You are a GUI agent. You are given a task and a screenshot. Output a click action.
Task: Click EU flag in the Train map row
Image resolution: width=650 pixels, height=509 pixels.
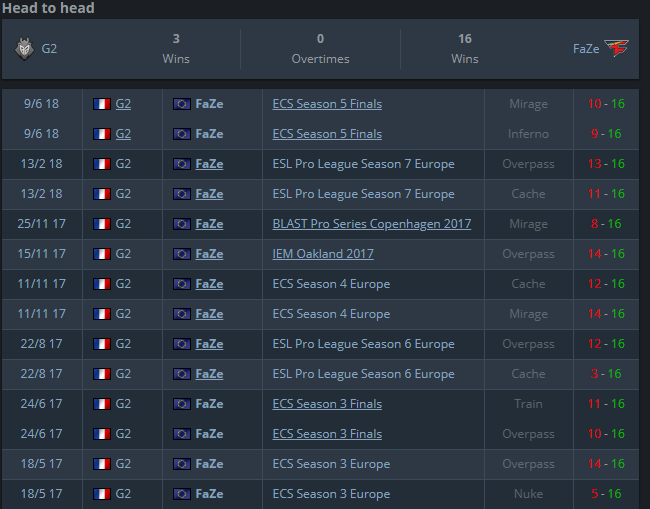coord(182,404)
